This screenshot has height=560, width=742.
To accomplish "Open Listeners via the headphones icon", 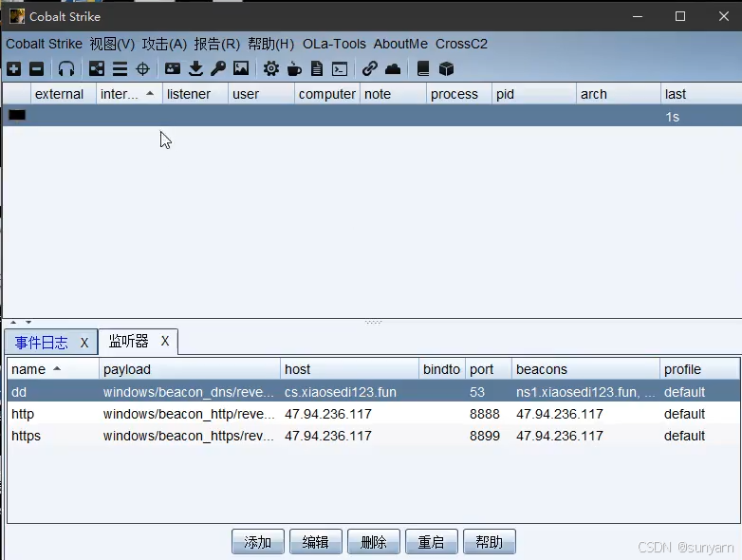I will click(66, 69).
